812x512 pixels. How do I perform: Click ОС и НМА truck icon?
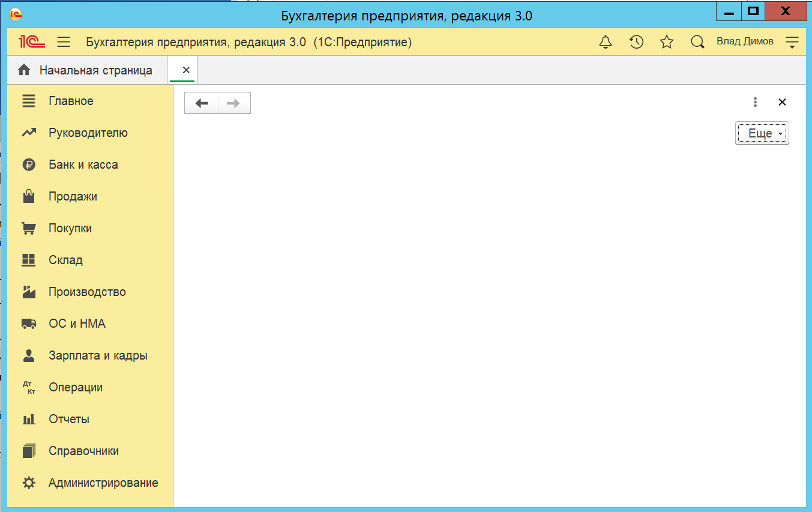coord(29,324)
